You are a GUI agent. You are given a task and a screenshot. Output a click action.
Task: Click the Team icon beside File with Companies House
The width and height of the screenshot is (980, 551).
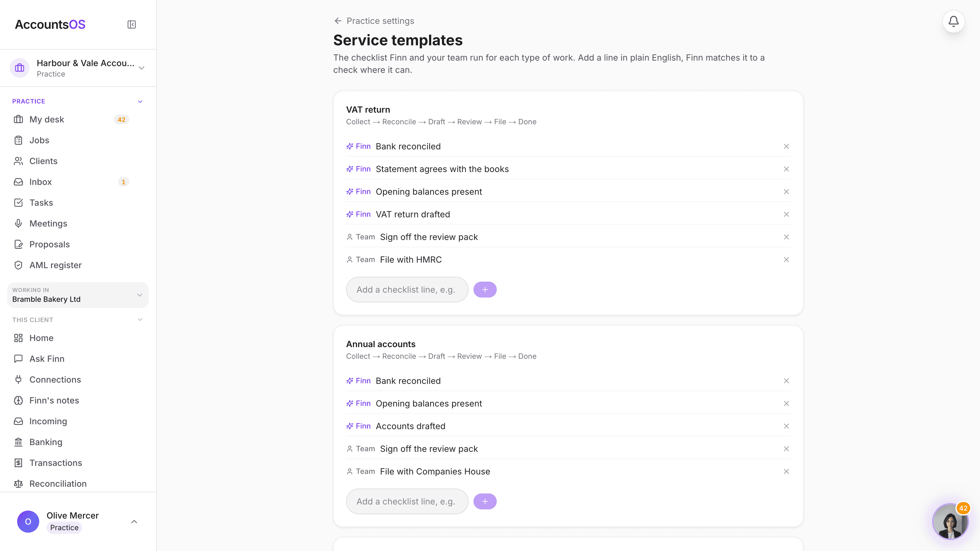(x=350, y=471)
